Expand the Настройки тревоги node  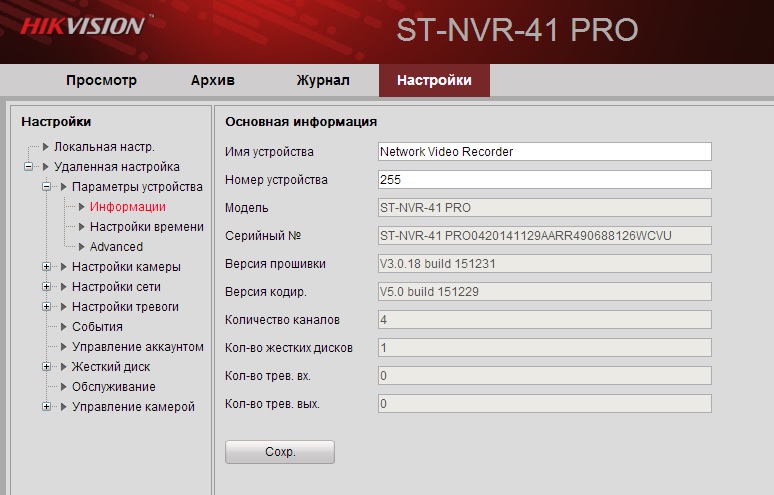tap(46, 306)
